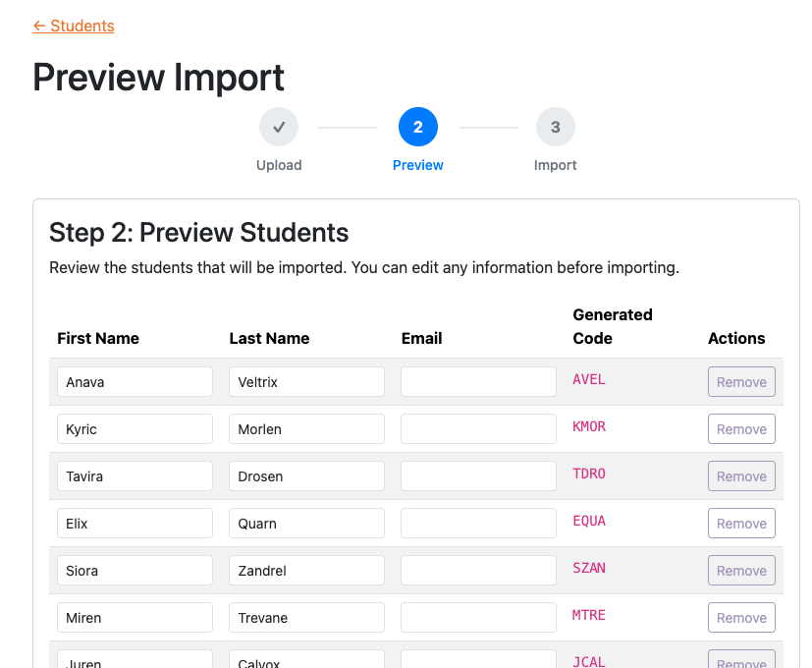Click the completed Upload step checkmark icon
Viewport: 812px width, 668px height.
click(x=279, y=127)
